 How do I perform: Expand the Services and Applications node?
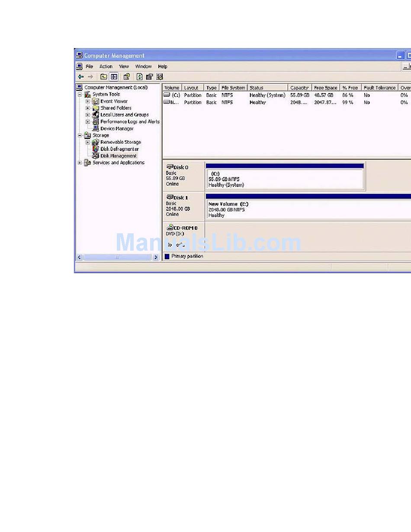point(80,163)
